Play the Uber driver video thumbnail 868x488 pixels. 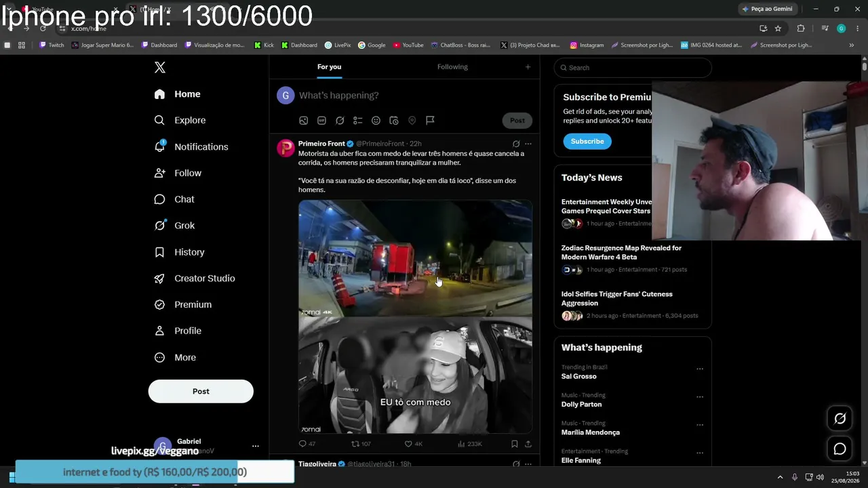coord(415,317)
